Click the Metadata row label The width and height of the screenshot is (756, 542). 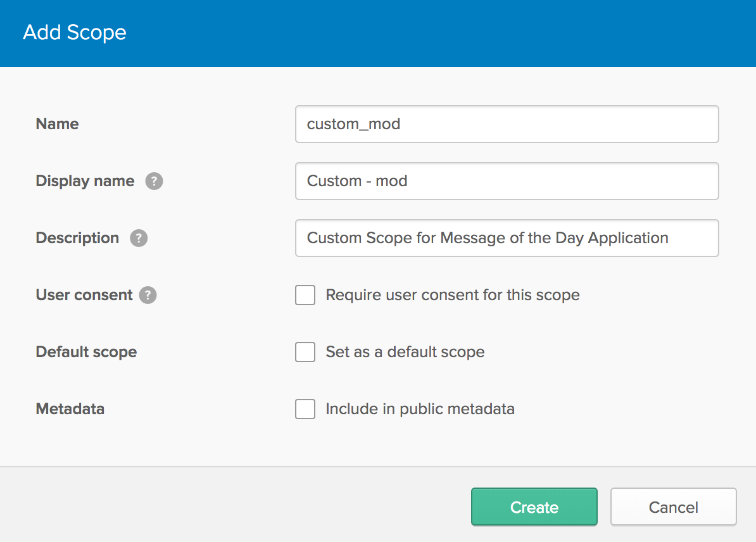70,409
